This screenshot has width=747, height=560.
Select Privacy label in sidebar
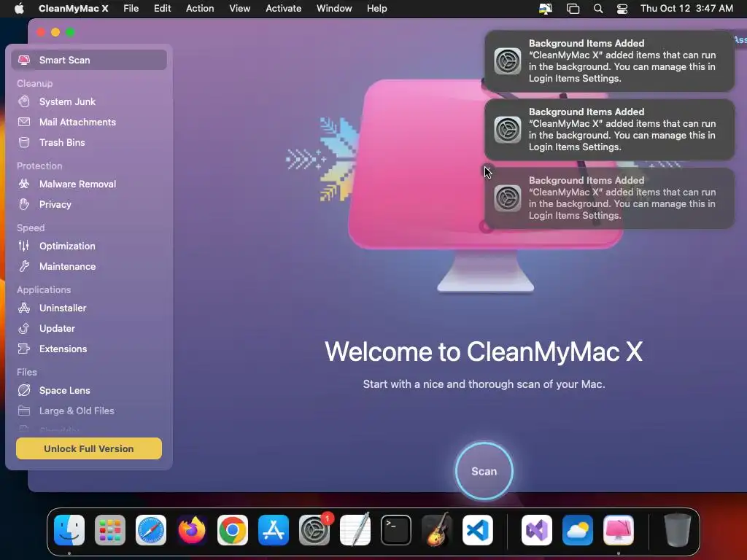point(55,204)
